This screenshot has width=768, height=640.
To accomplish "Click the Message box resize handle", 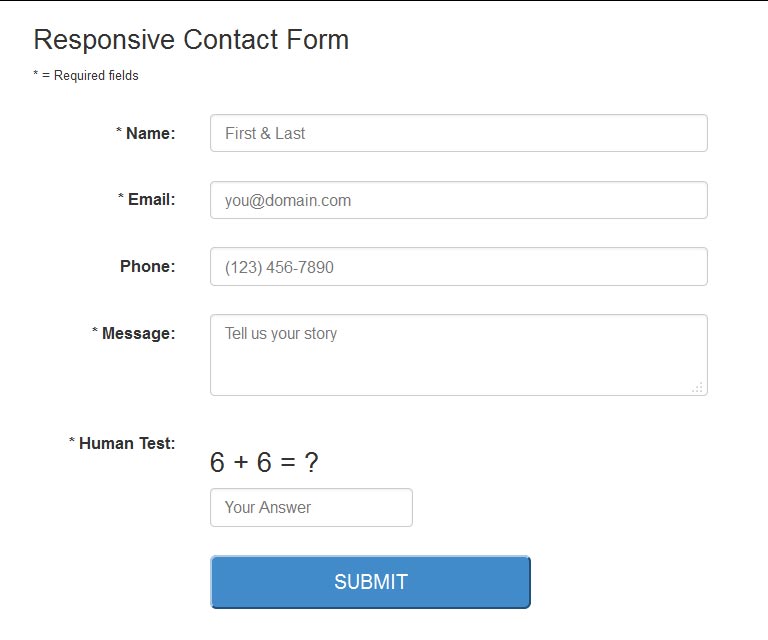I will tap(697, 387).
